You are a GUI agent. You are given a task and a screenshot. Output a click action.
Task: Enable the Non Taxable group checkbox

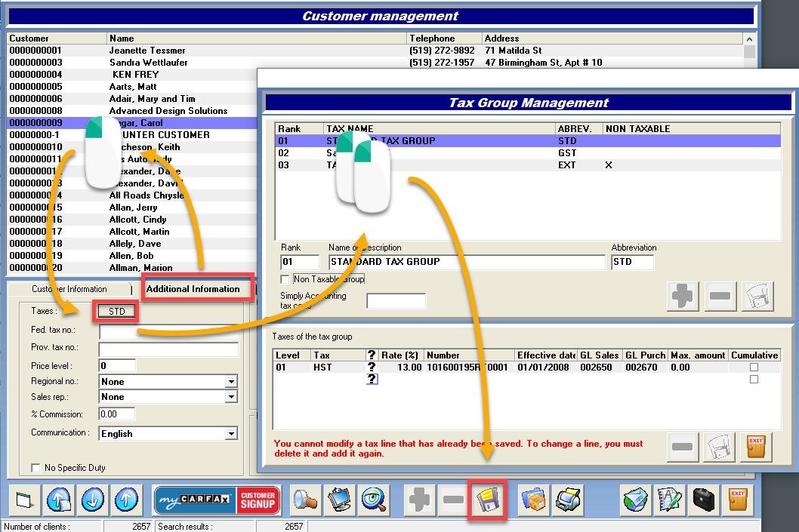click(285, 279)
